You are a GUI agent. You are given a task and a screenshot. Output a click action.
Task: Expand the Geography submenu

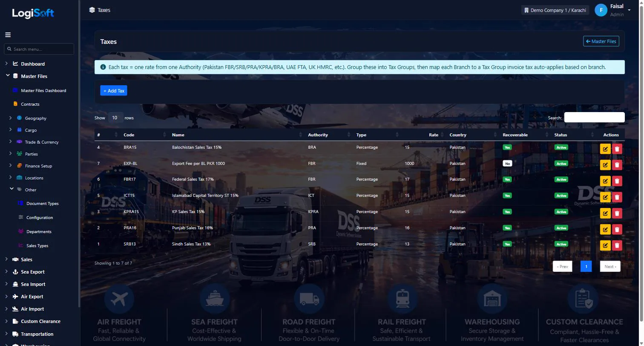tap(10, 118)
